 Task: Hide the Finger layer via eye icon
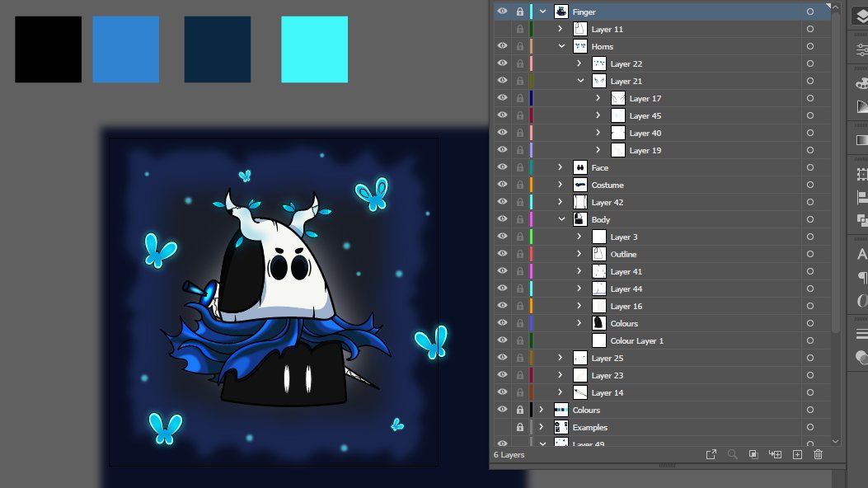coord(502,11)
